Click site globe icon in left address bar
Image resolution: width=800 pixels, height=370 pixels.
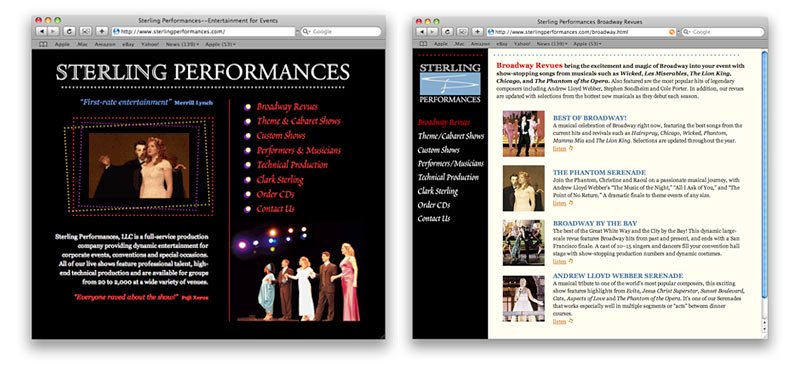(x=116, y=32)
